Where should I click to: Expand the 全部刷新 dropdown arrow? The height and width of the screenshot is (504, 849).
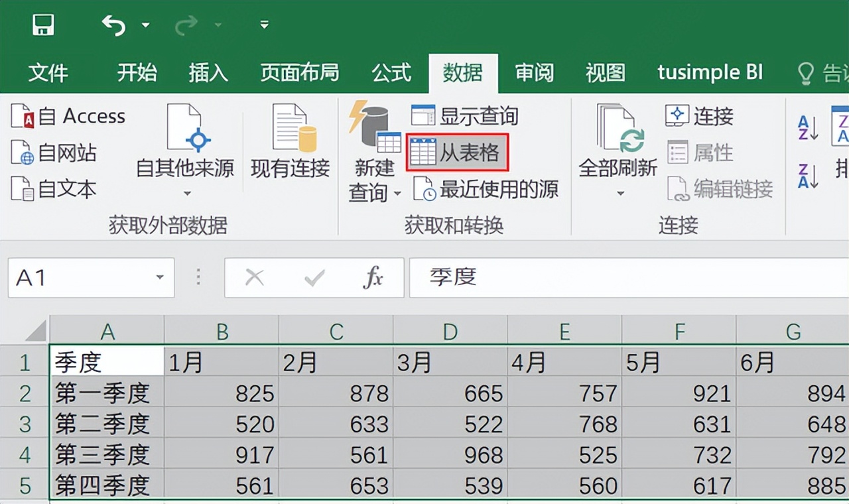click(x=620, y=194)
